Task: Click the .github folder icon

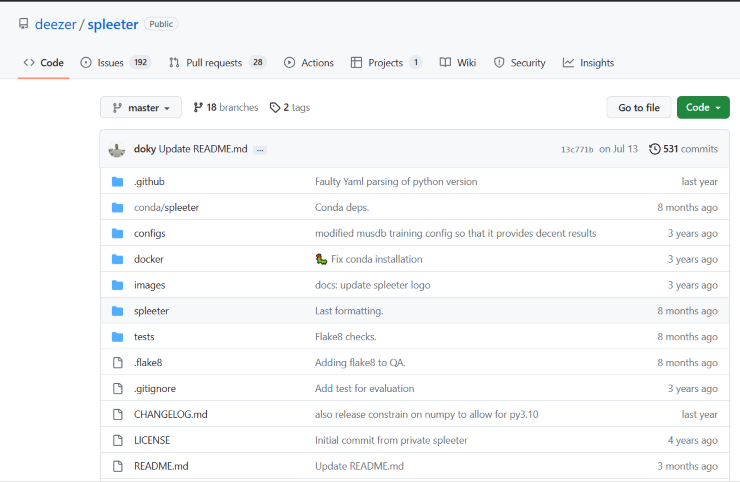Action: pos(117,182)
